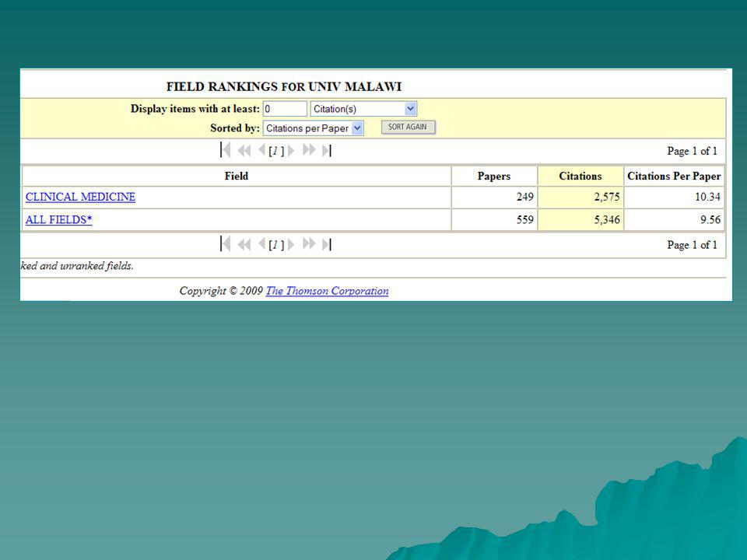Click the top 'Page 1 of 1' text

(692, 151)
